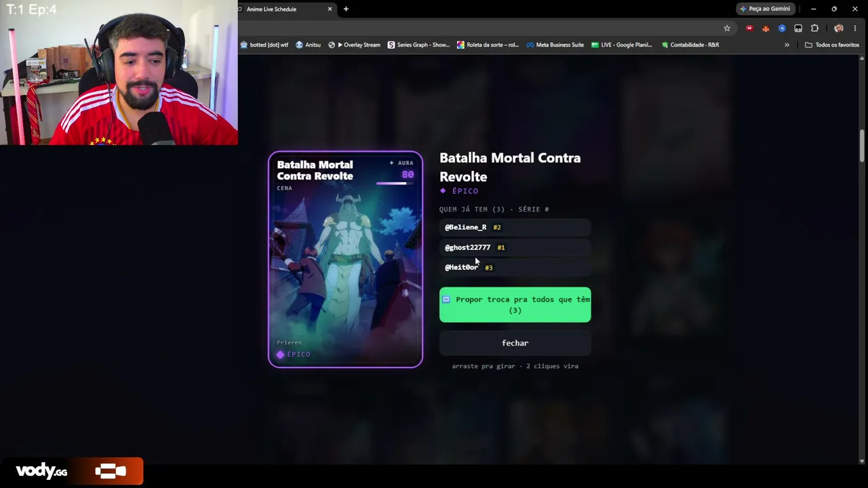This screenshot has height=488, width=868.
Task: Click the serial number #3 badge
Action: point(488,268)
